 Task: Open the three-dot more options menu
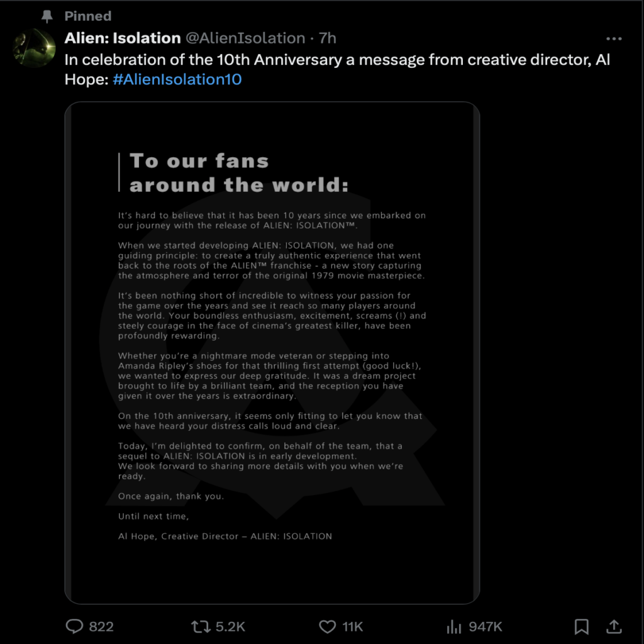614,38
